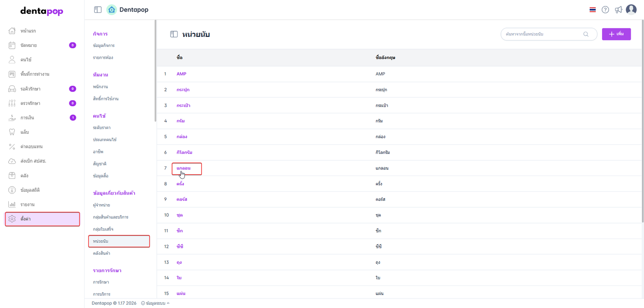The height and width of the screenshot is (308, 644).
Task: Expand ข้อมูลระบบ system info in footer
Action: (155, 303)
